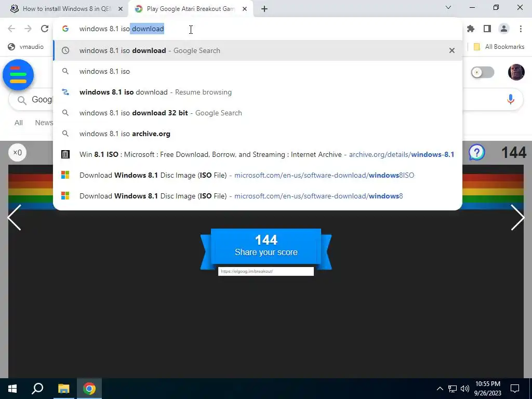Viewport: 532px width, 399px height.
Task: Open a new tab with plus button
Action: [264, 9]
